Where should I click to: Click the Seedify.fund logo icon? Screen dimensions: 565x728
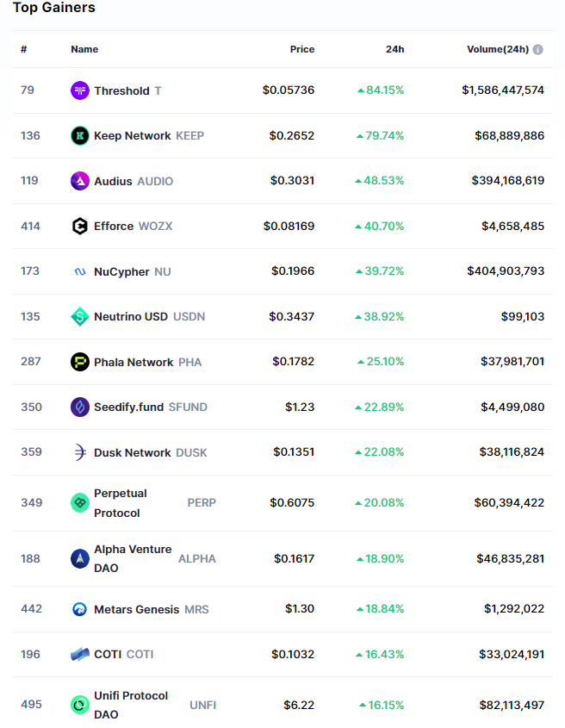[x=80, y=407]
